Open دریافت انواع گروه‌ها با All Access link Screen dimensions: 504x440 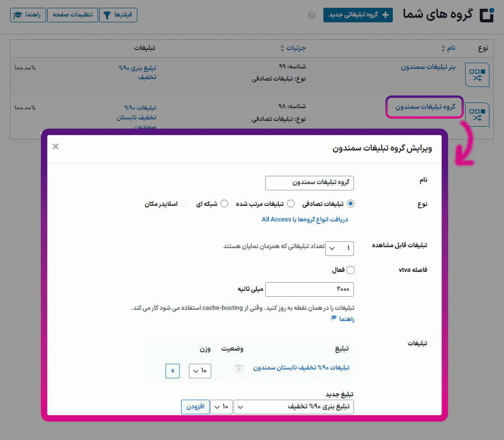[x=305, y=220]
